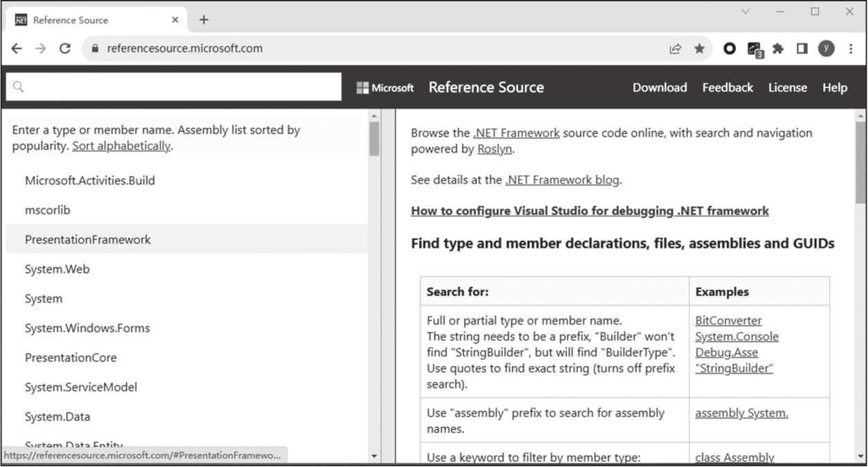The image size is (868, 467).
Task: Close the Reference Source tab
Action: tap(175, 19)
